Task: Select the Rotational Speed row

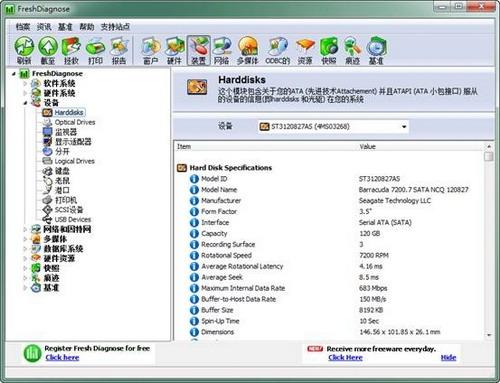Action: pos(328,256)
